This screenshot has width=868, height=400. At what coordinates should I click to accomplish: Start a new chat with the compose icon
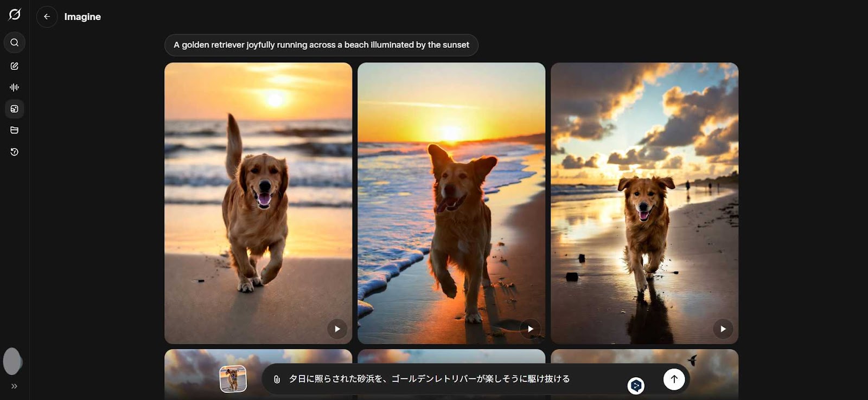15,66
